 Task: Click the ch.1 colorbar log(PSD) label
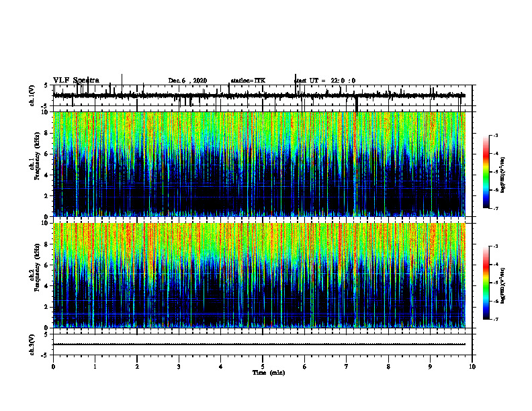pos(503,175)
